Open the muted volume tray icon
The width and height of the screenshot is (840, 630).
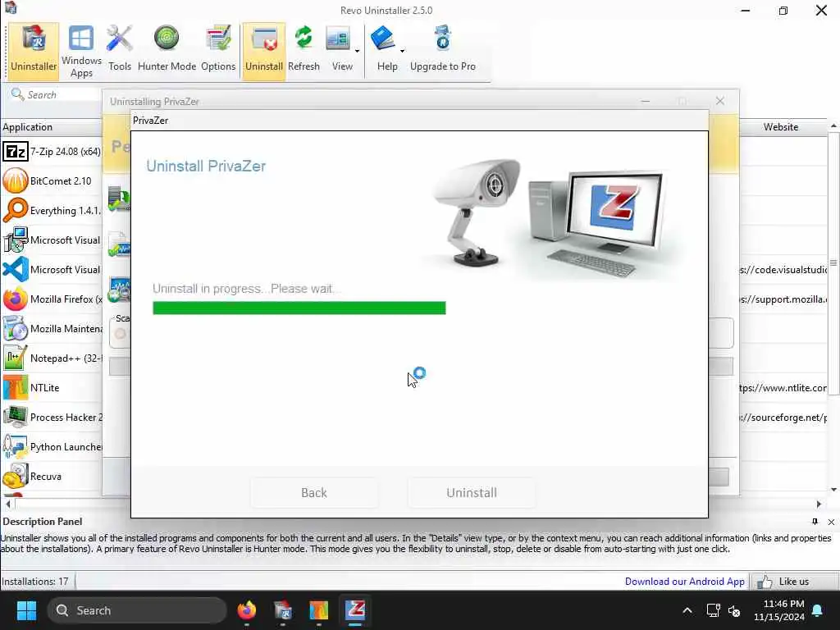[734, 610]
